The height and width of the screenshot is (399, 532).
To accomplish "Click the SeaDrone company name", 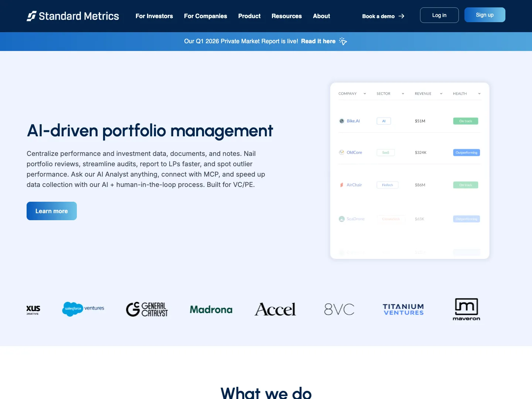I will point(356,219).
